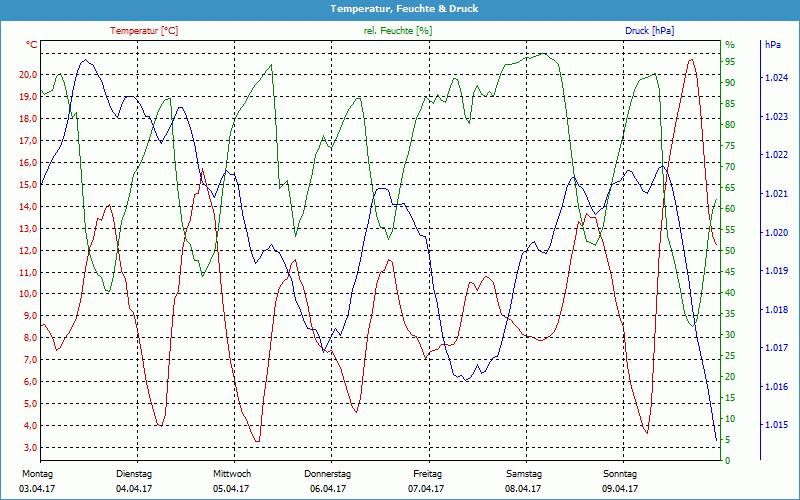Click the "Freitag" day label
Viewport: 800px width, 500px height.
tap(428, 474)
